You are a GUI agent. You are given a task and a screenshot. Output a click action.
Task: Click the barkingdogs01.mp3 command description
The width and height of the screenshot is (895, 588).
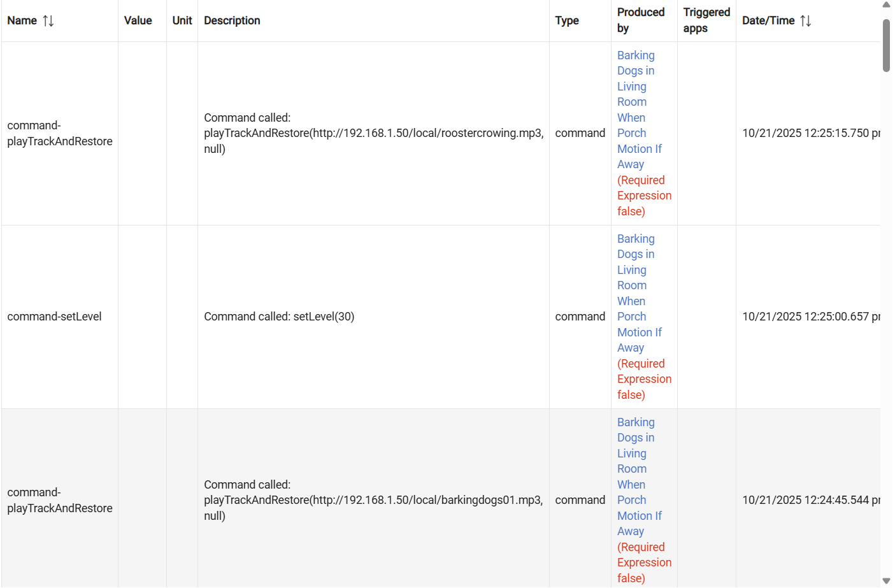pyautogui.click(x=373, y=500)
